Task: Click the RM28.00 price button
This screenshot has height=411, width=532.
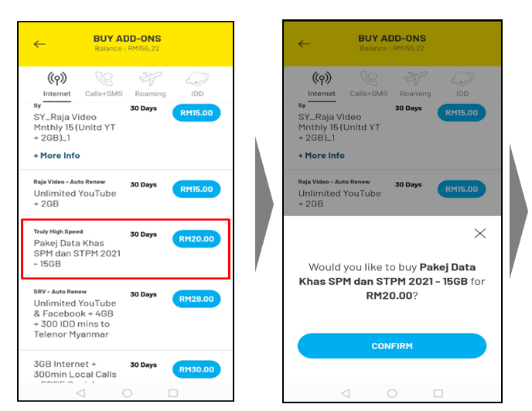Action: tap(196, 299)
